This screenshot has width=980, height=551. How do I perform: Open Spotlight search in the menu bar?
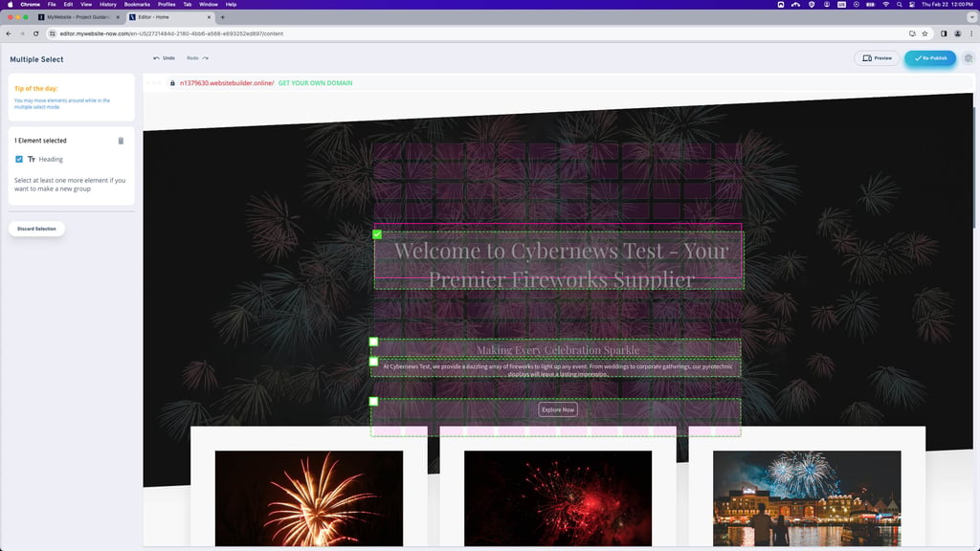click(899, 5)
